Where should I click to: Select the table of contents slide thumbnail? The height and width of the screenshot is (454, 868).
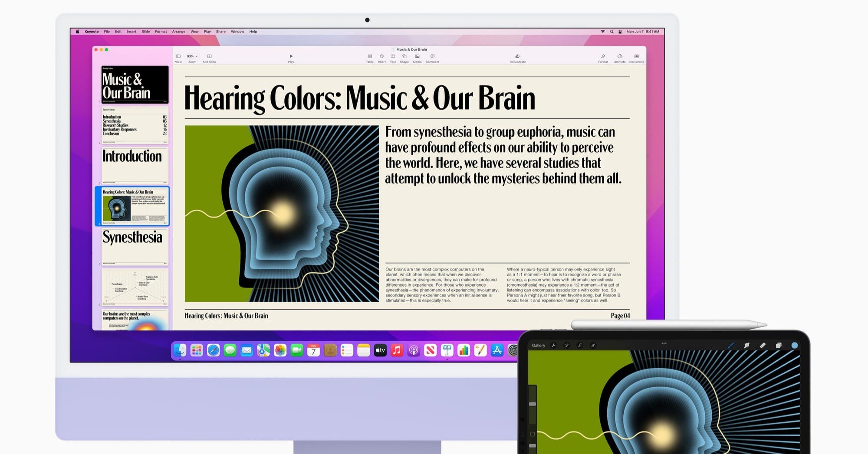pos(135,125)
